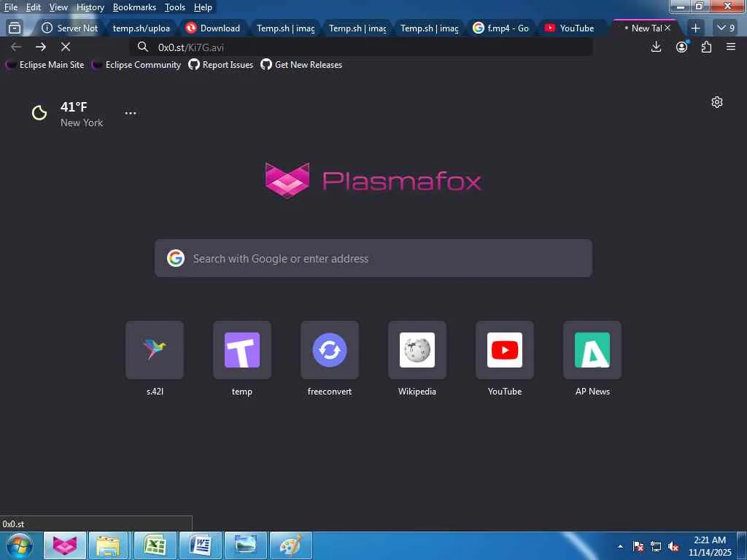Open the account profile icon
The image size is (747, 560).
(682, 47)
